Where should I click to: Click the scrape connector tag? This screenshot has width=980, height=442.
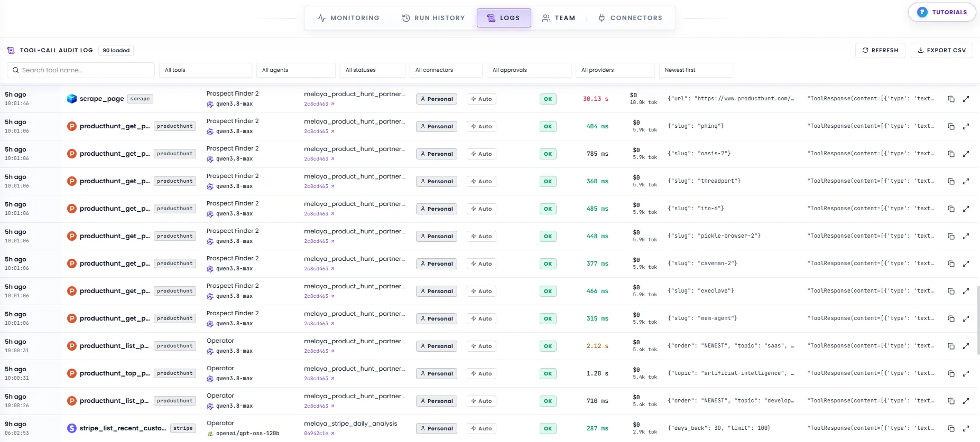(x=140, y=99)
